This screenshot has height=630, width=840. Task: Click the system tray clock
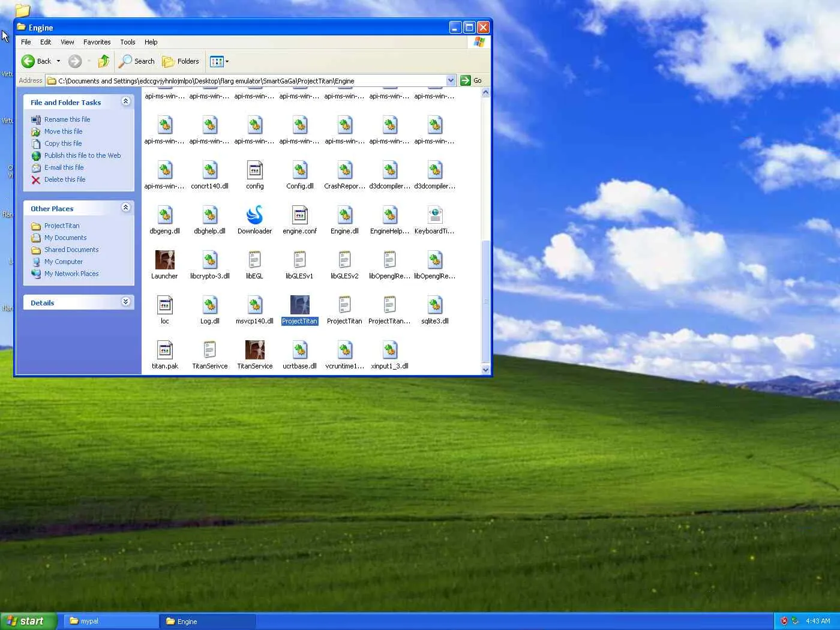click(818, 621)
